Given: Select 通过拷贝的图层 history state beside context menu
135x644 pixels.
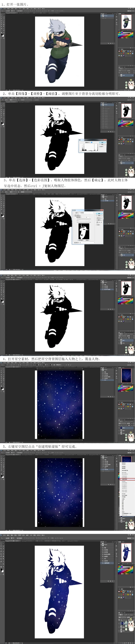Looking at the screenshot, I should point(107,464).
